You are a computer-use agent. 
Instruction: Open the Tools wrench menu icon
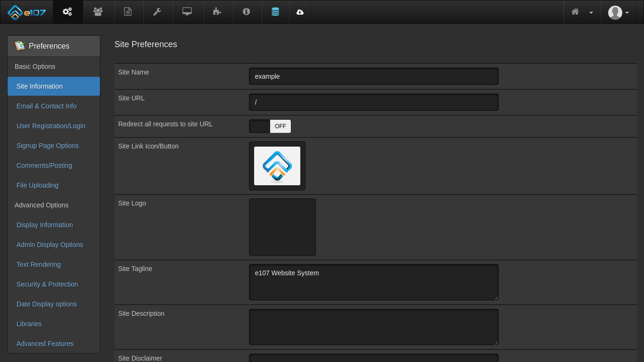[157, 12]
